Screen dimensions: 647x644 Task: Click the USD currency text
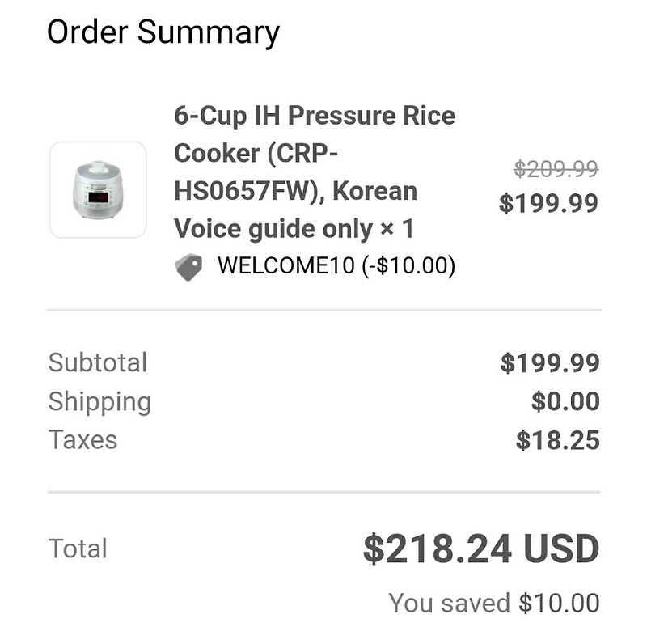[561, 549]
